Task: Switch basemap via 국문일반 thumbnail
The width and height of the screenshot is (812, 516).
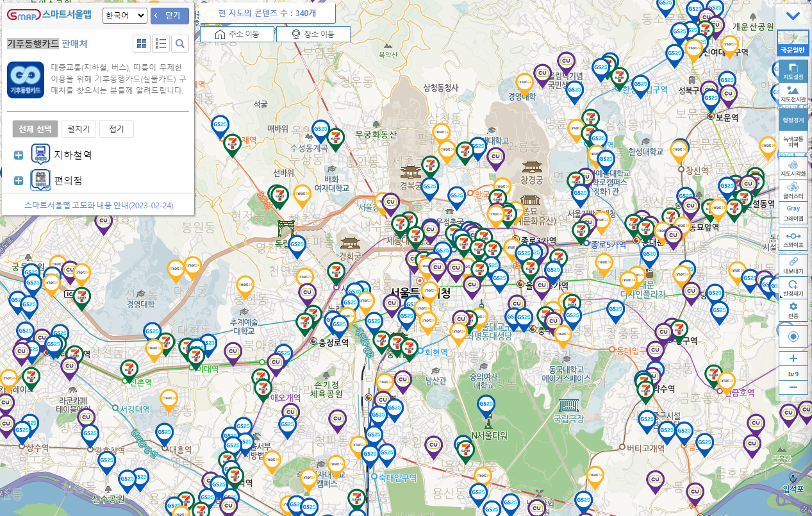Action: coord(793,42)
